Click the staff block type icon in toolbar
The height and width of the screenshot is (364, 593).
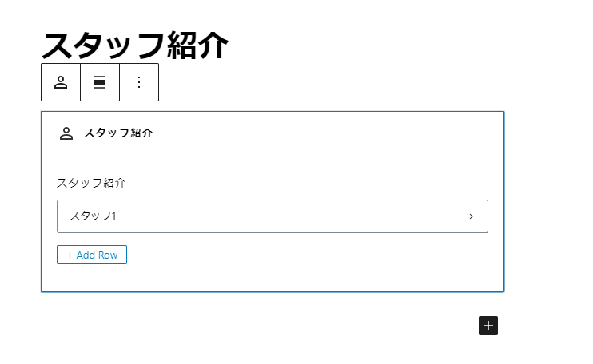(61, 82)
